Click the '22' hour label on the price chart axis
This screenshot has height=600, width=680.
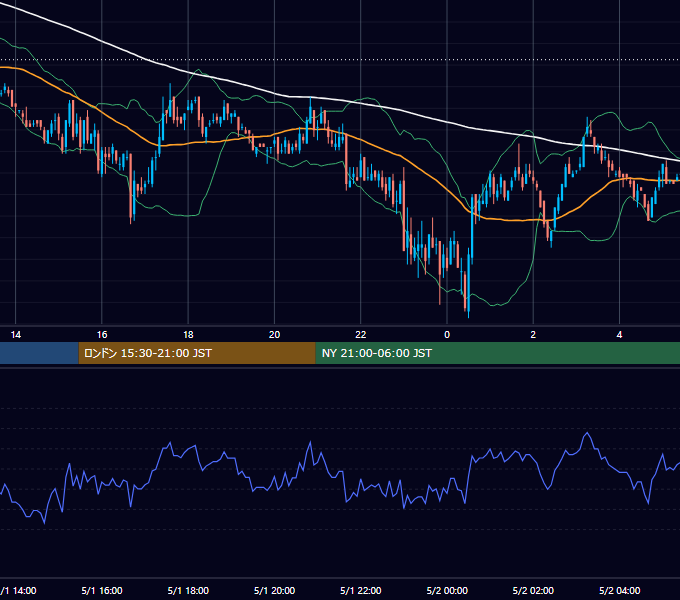pyautogui.click(x=361, y=335)
